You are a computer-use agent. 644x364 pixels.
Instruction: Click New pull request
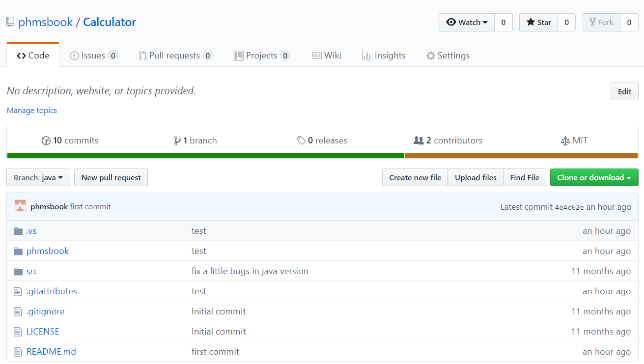tap(111, 177)
